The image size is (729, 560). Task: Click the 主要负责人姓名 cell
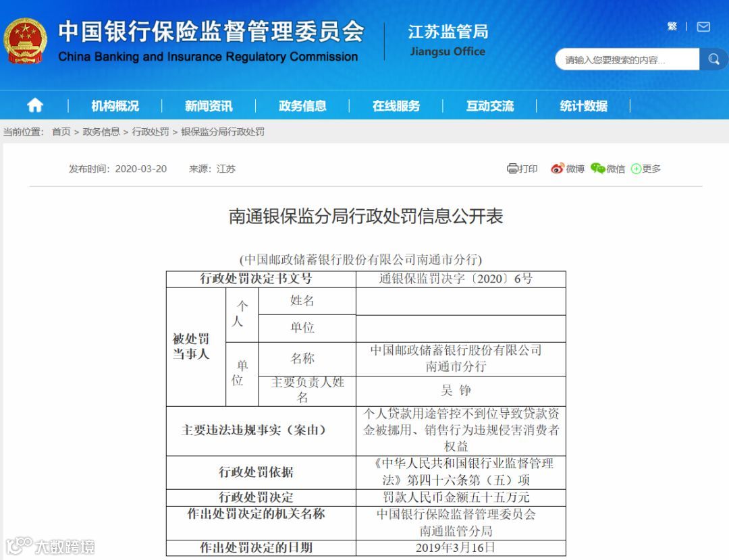click(307, 391)
